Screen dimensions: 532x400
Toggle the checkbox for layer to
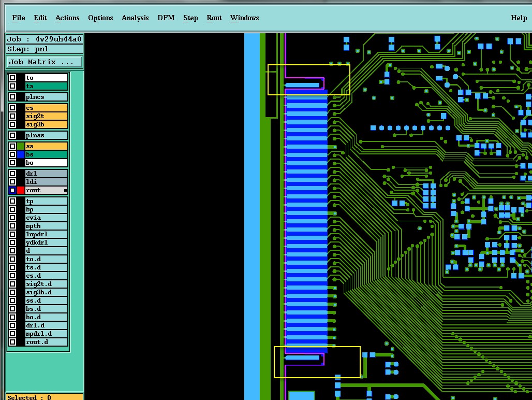[12, 78]
